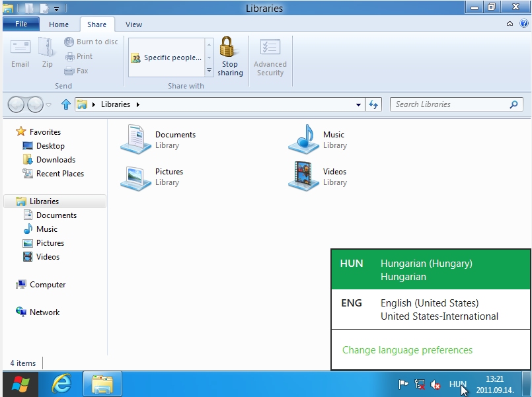Click Change language preferences link
Viewport: 532px width, 397px height.
click(x=407, y=350)
